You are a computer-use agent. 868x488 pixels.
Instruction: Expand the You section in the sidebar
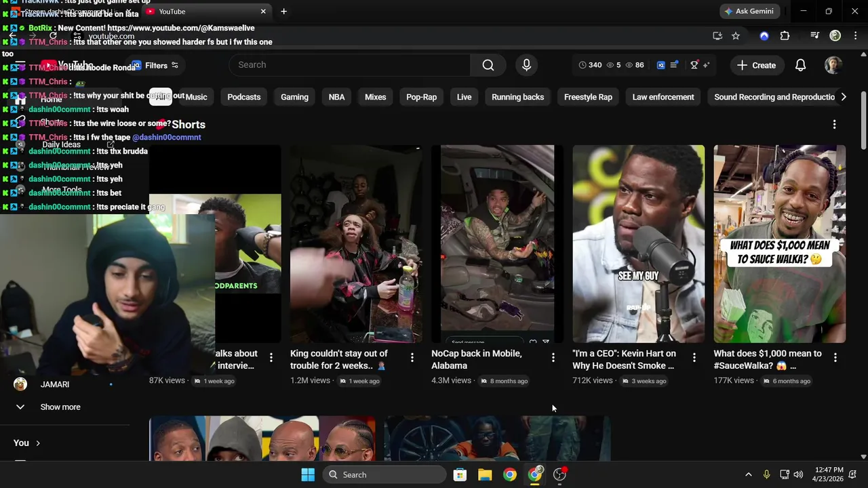point(27,443)
